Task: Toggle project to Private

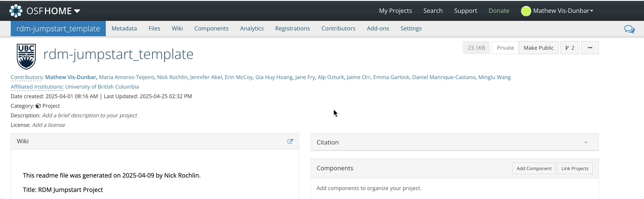Action: coord(505,48)
